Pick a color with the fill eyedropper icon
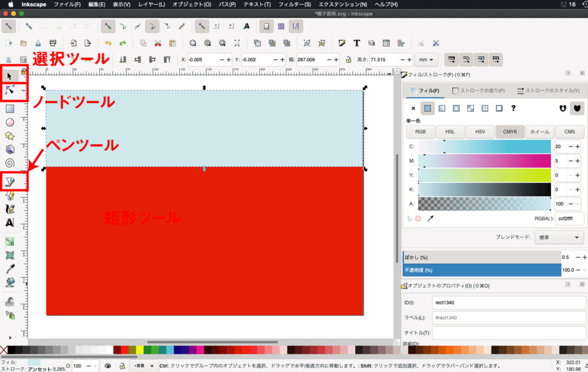Image resolution: width=588 pixels, height=372 pixels. click(430, 219)
